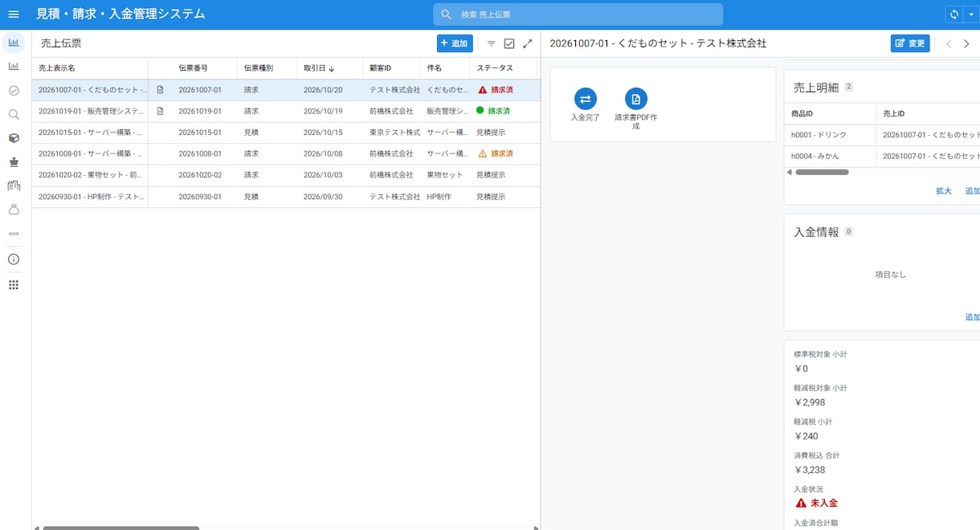The image size is (980, 530).
Task: Click the sync refresh icon
Action: coord(954,14)
